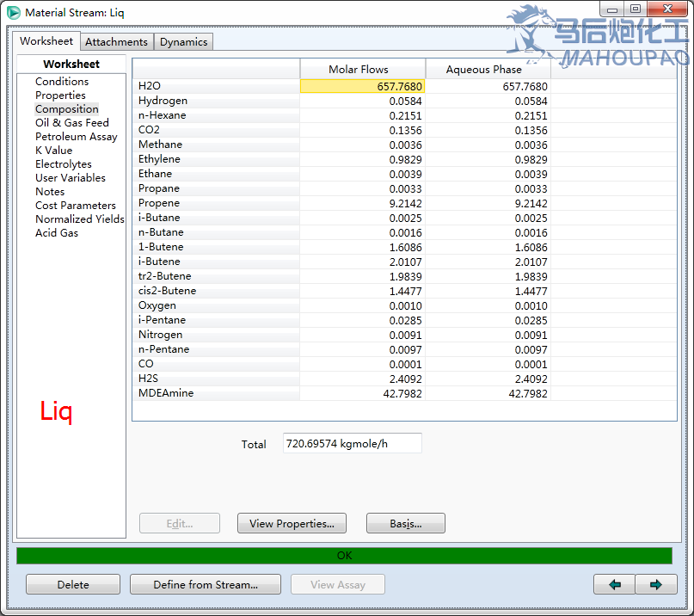694x616 pixels.
Task: Select Conditions in the worksheet list
Action: 62,82
